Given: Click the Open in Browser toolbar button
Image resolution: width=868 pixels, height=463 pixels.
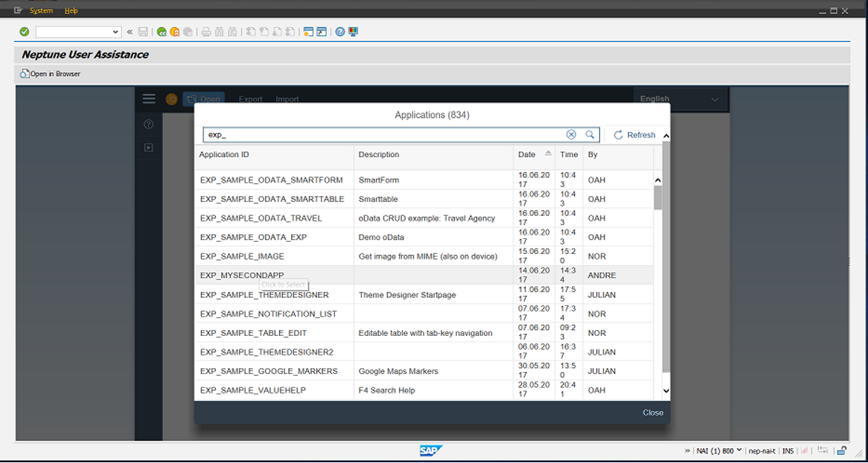Looking at the screenshot, I should point(51,74).
